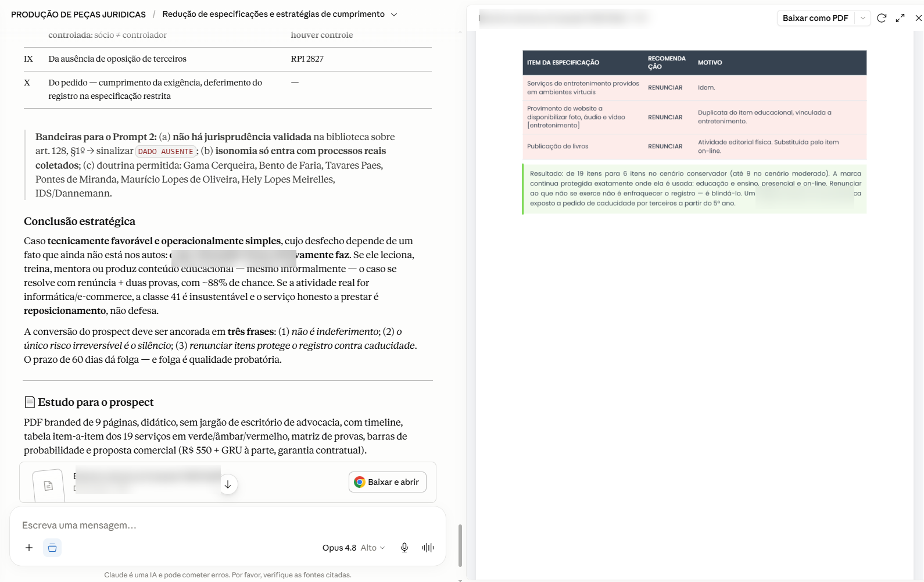Click the voice mode waveform icon
Image resolution: width=924 pixels, height=582 pixels.
coord(428,548)
